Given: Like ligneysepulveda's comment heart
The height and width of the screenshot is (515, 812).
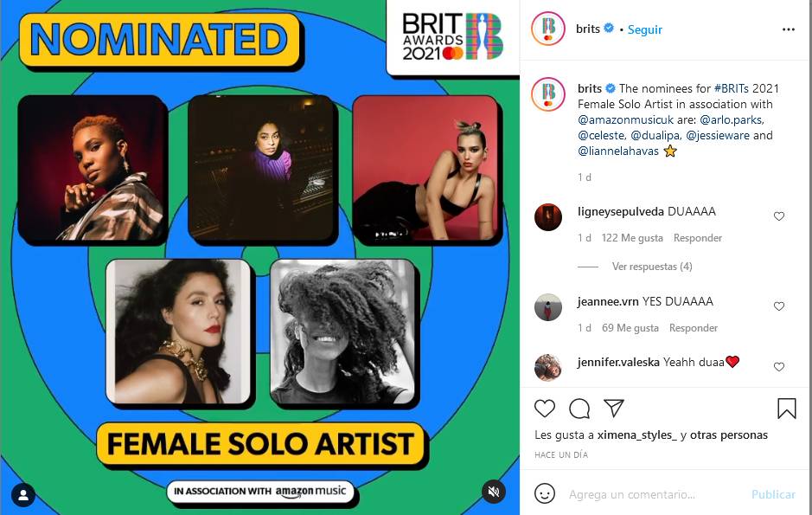Looking at the screenshot, I should (779, 216).
